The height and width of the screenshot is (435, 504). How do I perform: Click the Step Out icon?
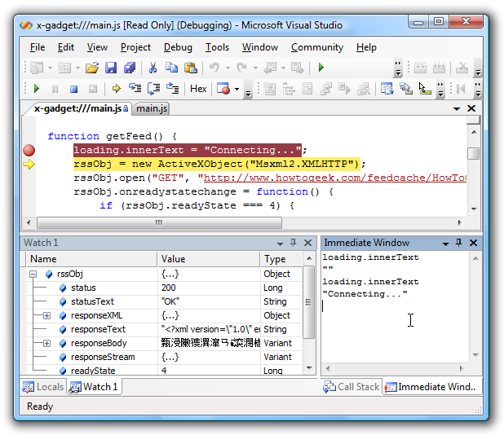pos(173,88)
